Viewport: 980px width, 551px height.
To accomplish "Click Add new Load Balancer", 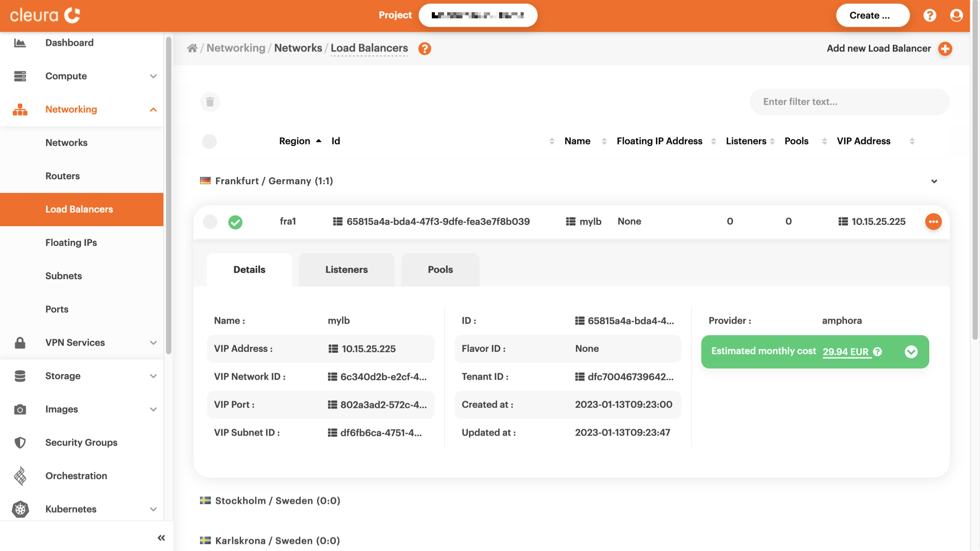I will 889,48.
